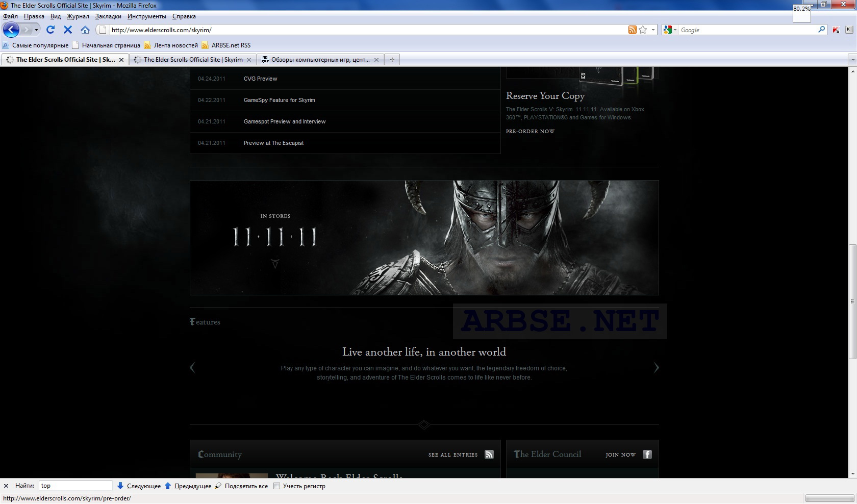The width and height of the screenshot is (857, 504).
Task: Open the CVG Preview news link
Action: (x=260, y=79)
